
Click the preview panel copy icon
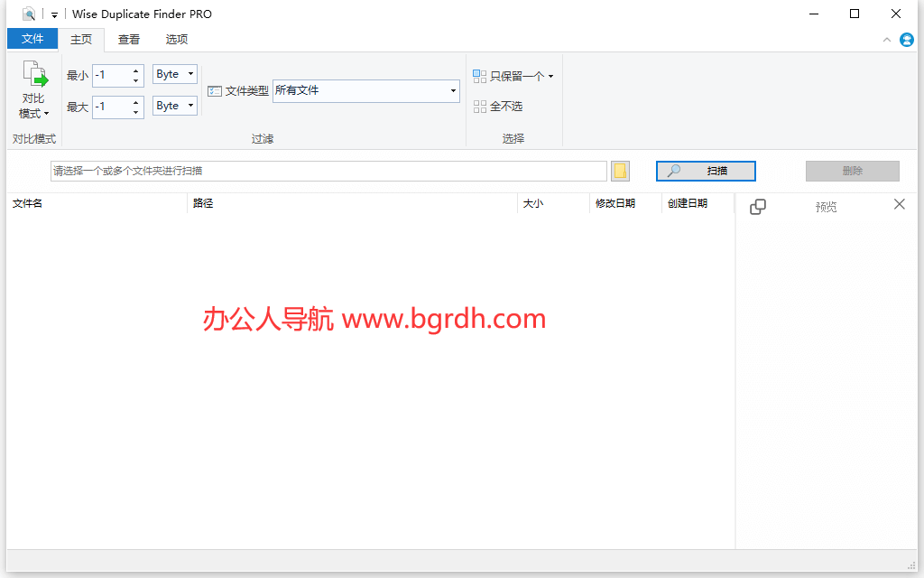(757, 206)
